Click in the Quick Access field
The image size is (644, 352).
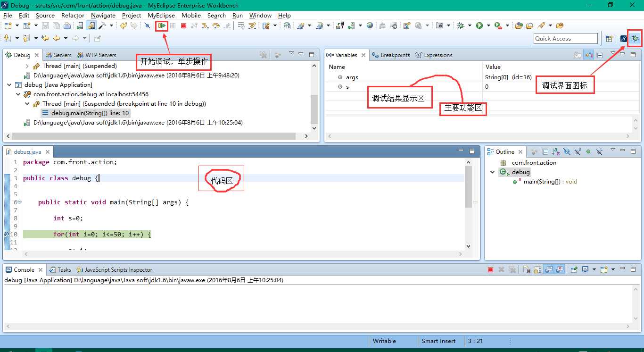pyautogui.click(x=566, y=39)
